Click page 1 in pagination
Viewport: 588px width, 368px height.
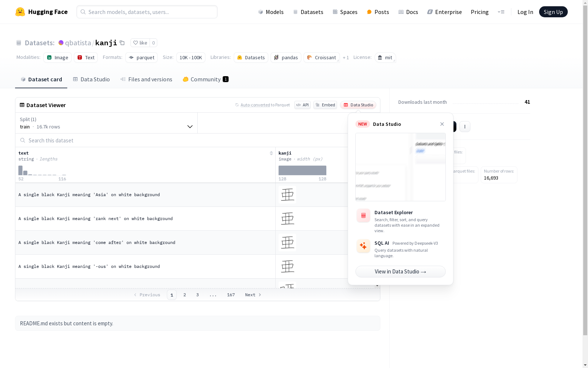[x=172, y=295]
